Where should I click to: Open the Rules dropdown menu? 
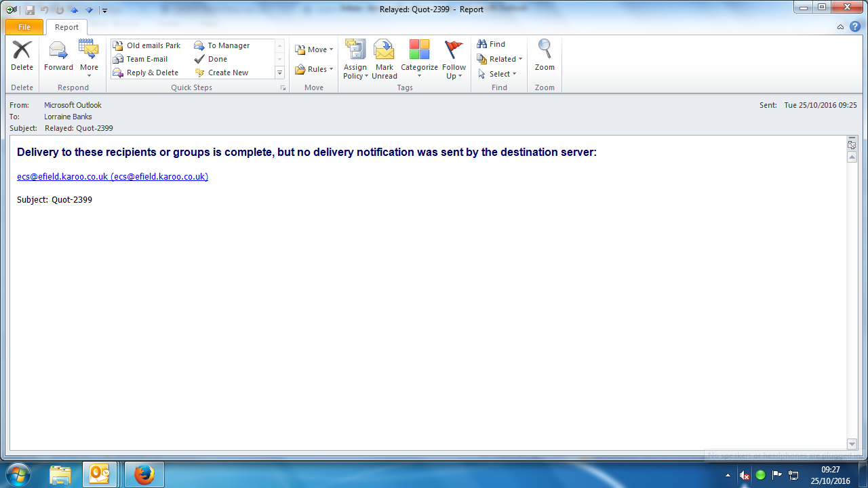point(314,69)
